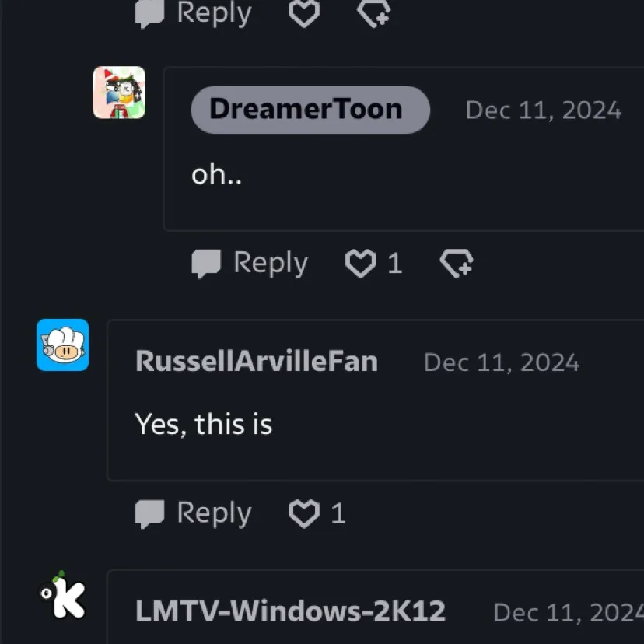Click the "Yes, this is" comment text
Image resolution: width=644 pixels, height=644 pixels.
click(203, 424)
